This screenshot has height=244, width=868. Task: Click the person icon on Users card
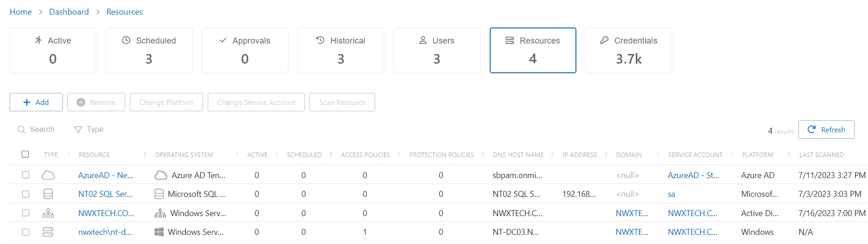pos(423,40)
